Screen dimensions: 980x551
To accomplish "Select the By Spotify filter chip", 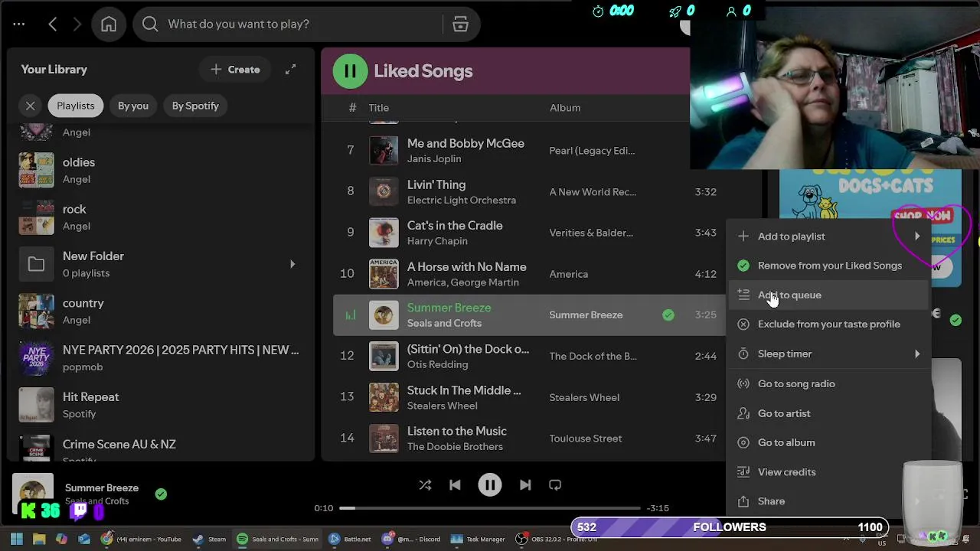I will click(x=195, y=106).
